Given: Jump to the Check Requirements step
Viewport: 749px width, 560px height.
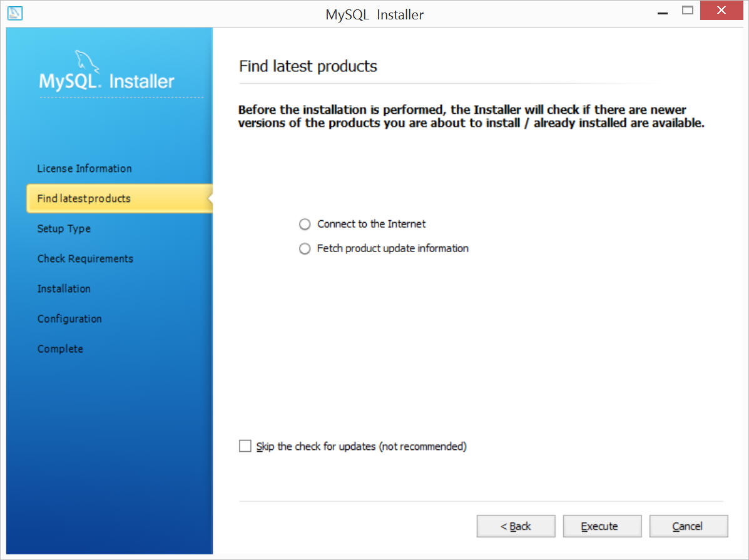Looking at the screenshot, I should 86,258.
